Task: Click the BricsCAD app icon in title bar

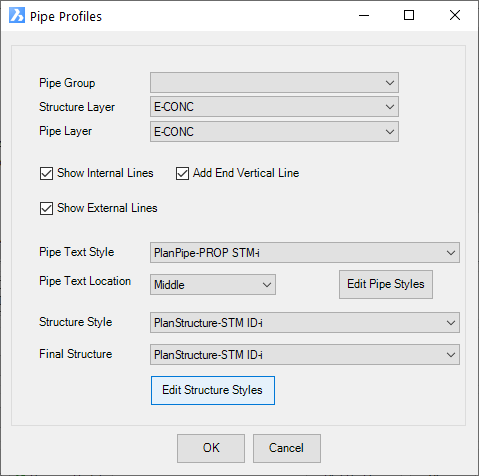Action: [17, 16]
